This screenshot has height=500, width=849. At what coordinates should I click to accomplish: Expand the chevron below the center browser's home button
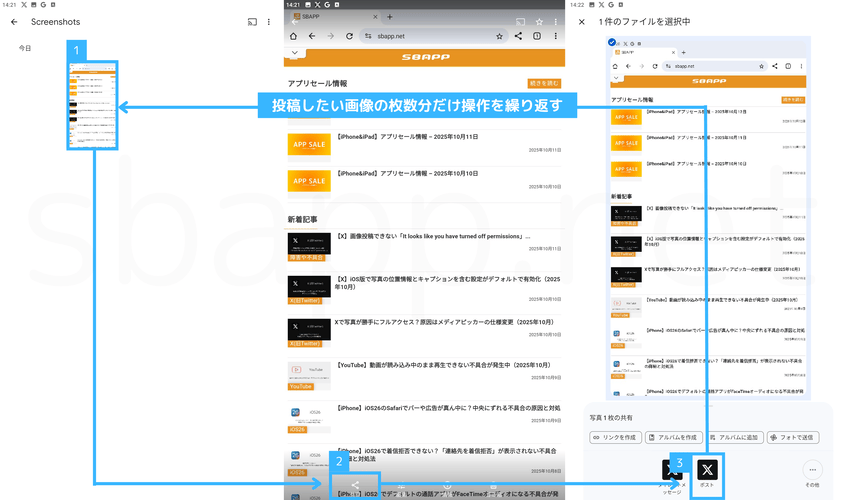point(294,52)
